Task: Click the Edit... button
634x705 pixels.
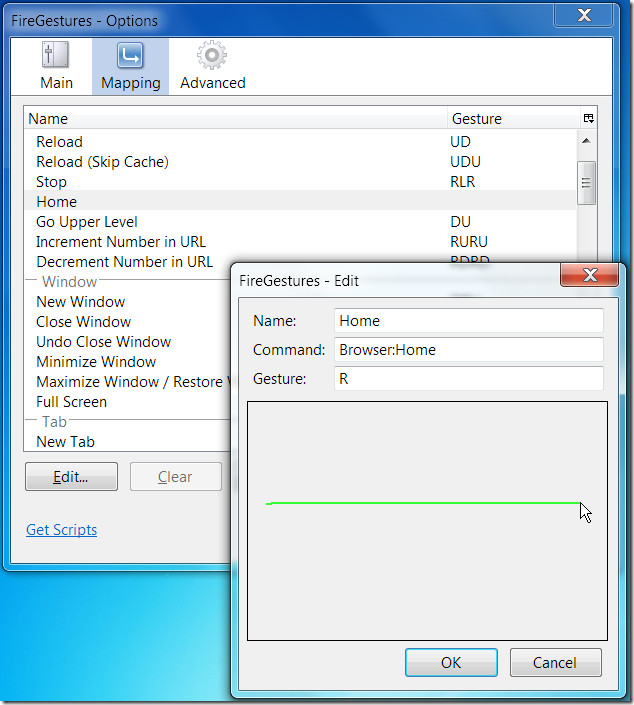Action: 71,477
